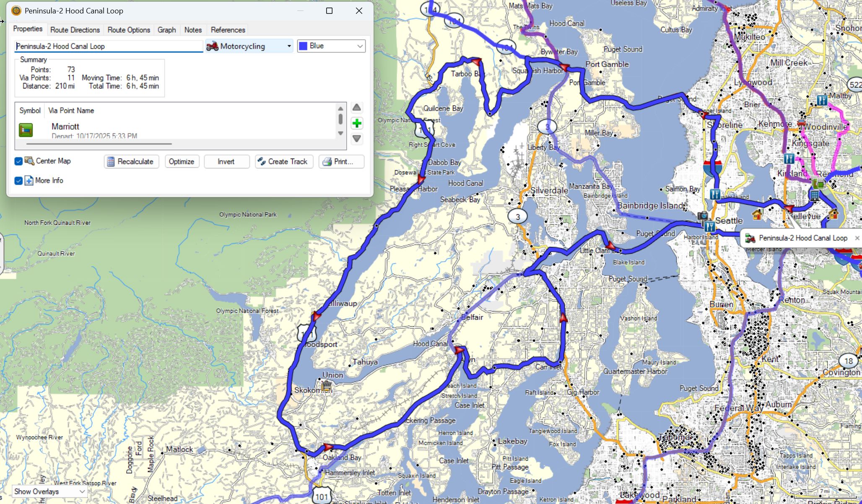
Task: Click the Invert route button
Action: [x=226, y=162]
